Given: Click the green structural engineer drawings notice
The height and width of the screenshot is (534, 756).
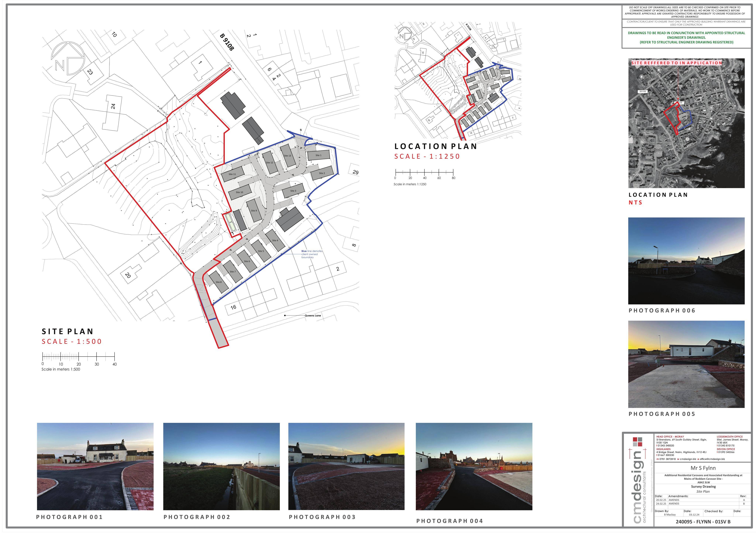Looking at the screenshot, I should point(687,37).
